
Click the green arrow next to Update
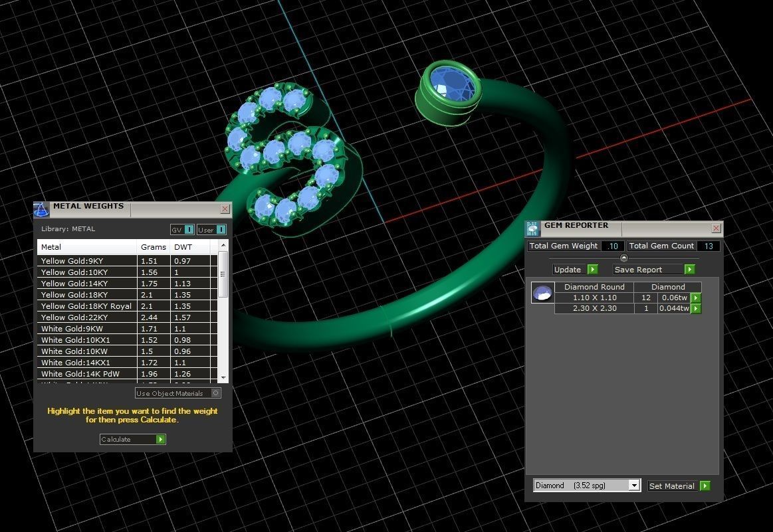(x=593, y=270)
